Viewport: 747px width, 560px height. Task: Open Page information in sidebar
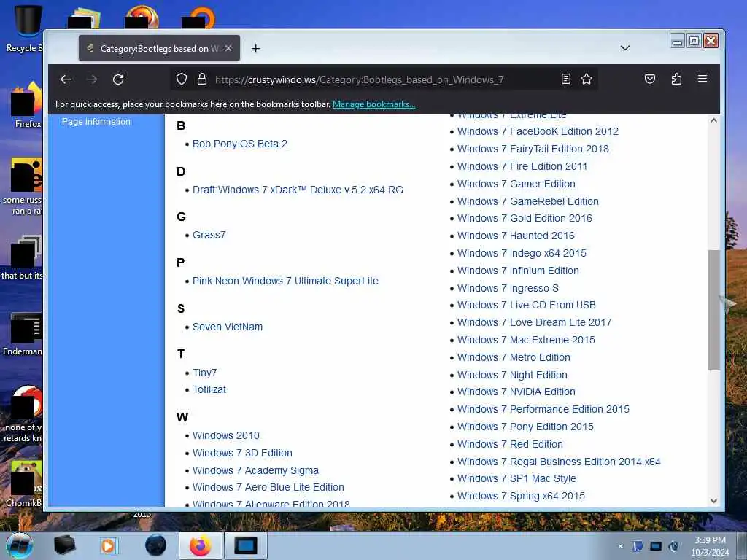(x=96, y=122)
